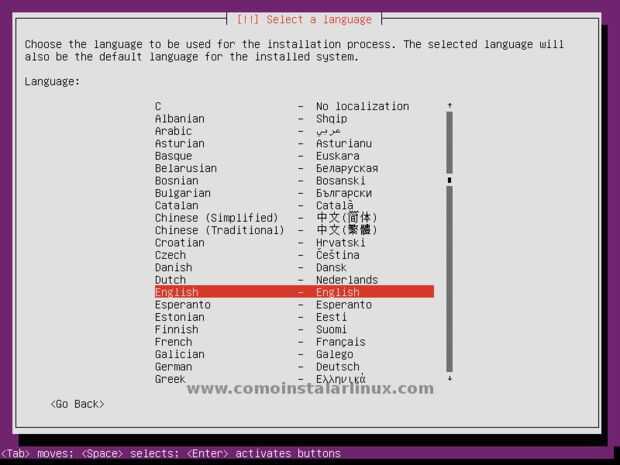Pick Bosnian – Bosanski
620x465 pixels.
click(294, 181)
